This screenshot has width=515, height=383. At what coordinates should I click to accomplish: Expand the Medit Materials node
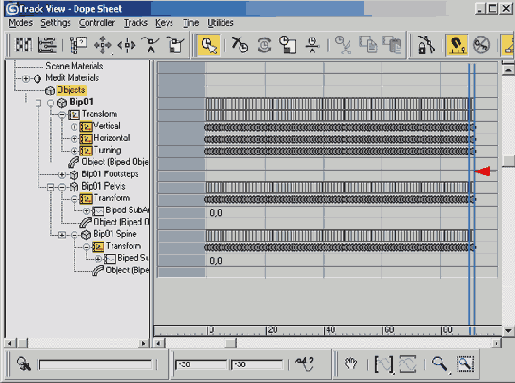click(25, 79)
